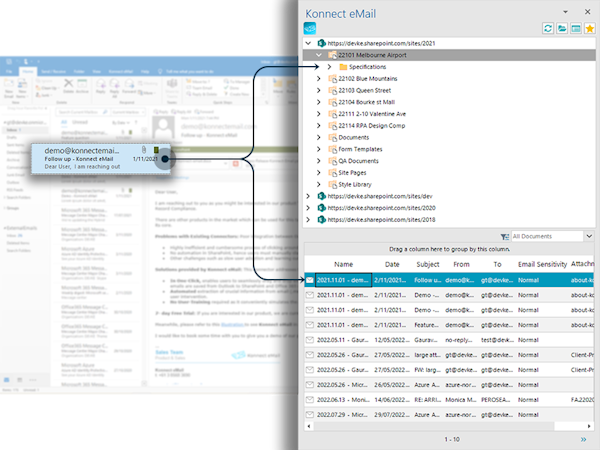Expand 22102 Blue Mountains library
The height and width of the screenshot is (450, 600).
coord(319,79)
